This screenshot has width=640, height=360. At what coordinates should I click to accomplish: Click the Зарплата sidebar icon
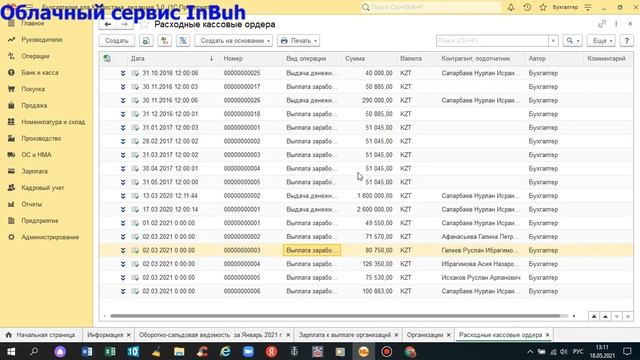(x=11, y=171)
